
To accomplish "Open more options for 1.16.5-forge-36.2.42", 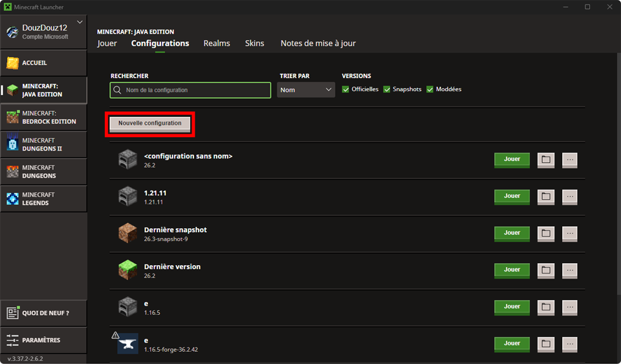I will [x=569, y=344].
